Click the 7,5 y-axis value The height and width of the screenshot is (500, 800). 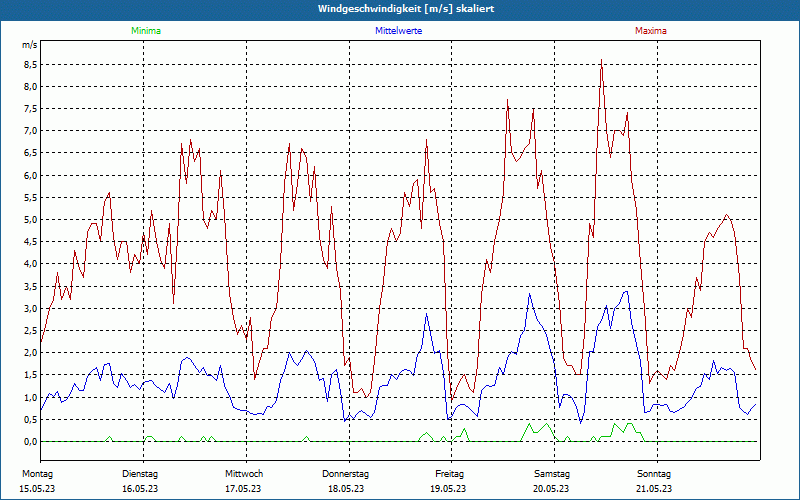31,109
